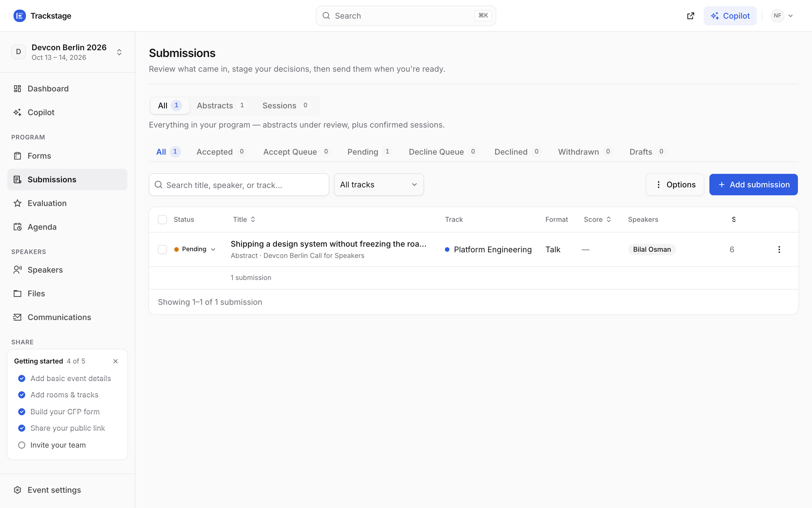
Task: Toggle the select-all header checkbox
Action: (162, 220)
